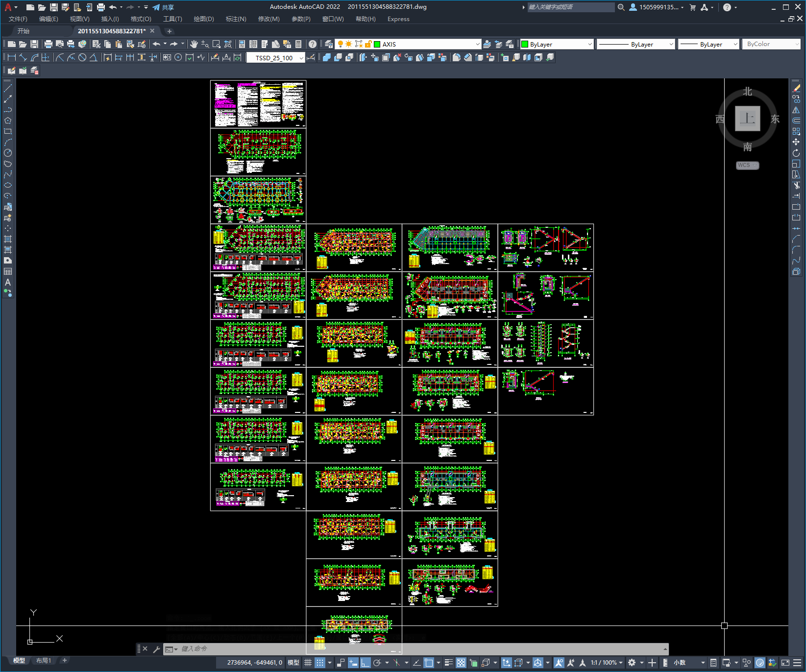Open the ByColor plot style dropdown

pos(771,44)
